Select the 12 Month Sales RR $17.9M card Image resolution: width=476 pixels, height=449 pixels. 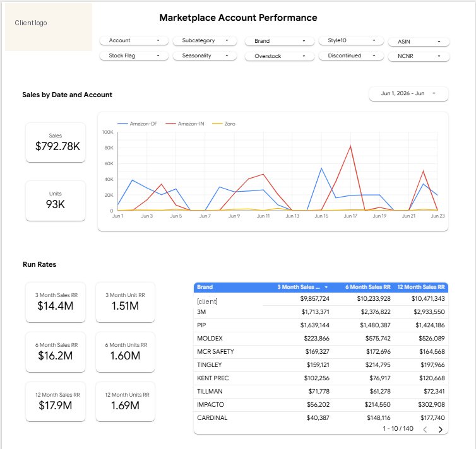pyautogui.click(x=56, y=402)
